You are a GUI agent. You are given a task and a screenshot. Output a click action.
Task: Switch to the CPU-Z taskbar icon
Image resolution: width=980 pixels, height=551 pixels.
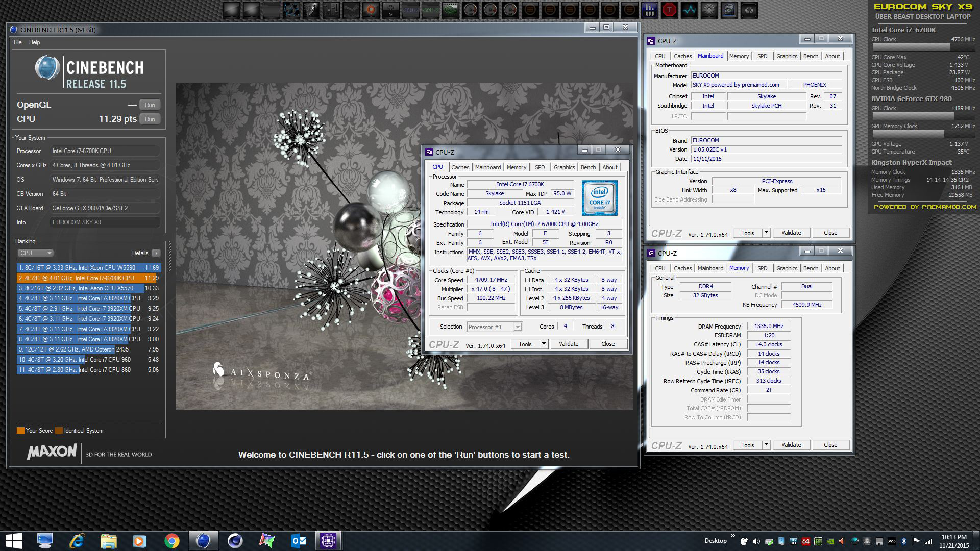point(328,541)
